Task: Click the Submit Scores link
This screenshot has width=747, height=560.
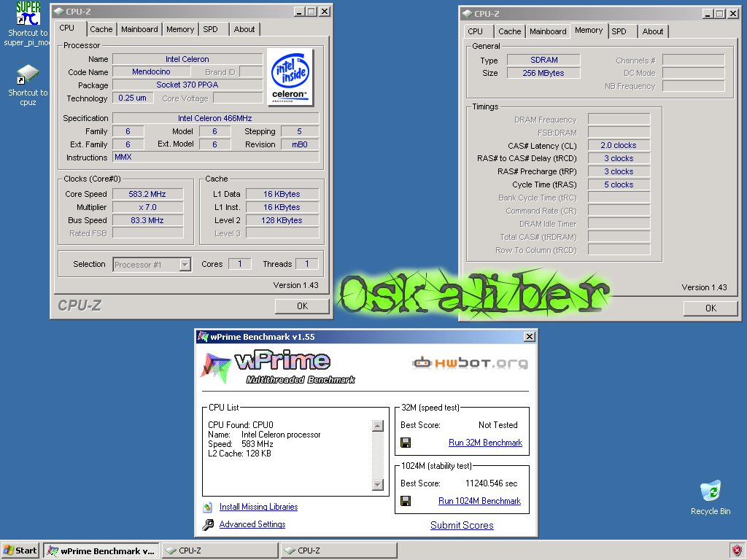Action: click(x=462, y=525)
